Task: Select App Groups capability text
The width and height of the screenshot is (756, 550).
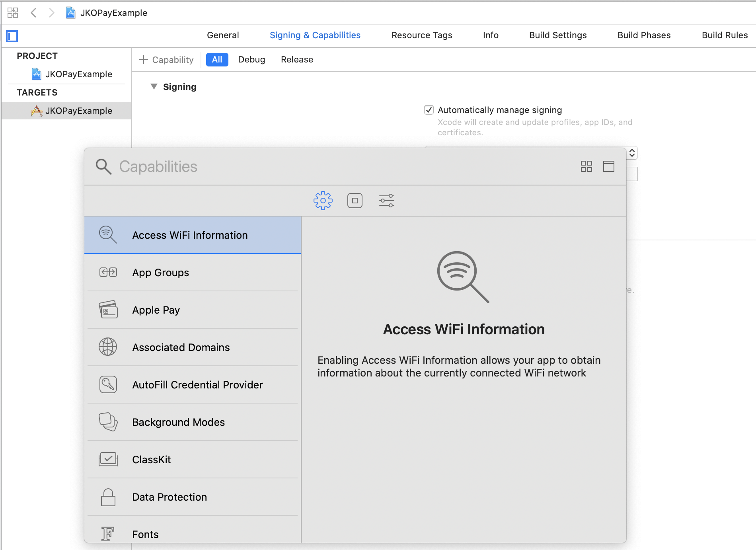Action: (x=160, y=273)
